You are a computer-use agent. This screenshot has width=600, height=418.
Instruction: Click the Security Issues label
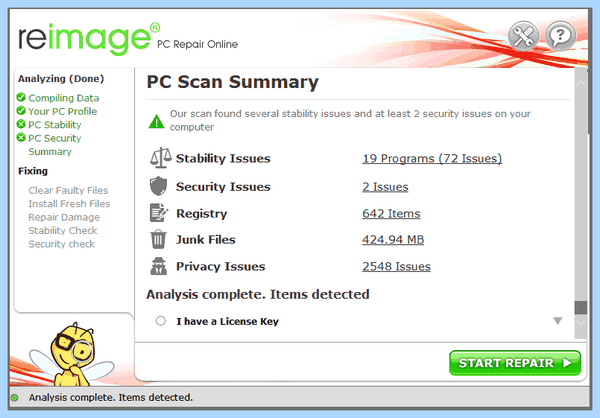(x=223, y=187)
